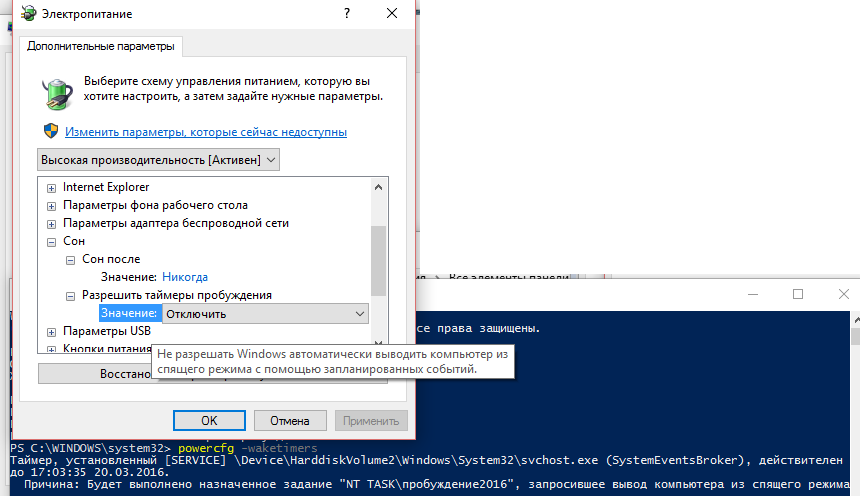This screenshot has height=496, width=860.
Task: Click the Отмена button
Action: tap(290, 421)
